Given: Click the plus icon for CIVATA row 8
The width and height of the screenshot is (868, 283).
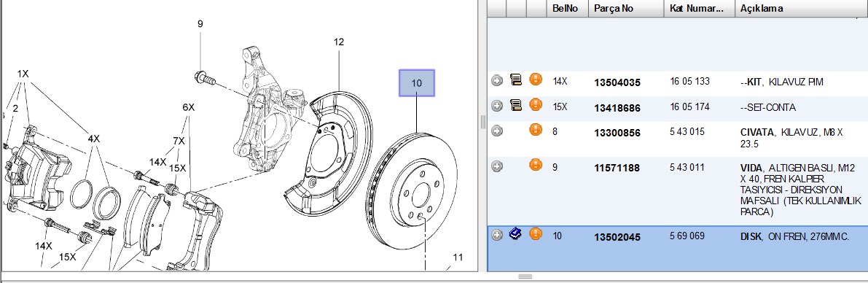Looking at the screenshot, I should [x=497, y=131].
